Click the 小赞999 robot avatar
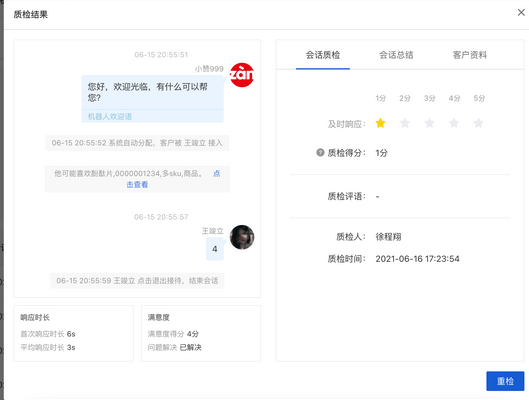Viewport: 529px width, 400px height. 242,75
